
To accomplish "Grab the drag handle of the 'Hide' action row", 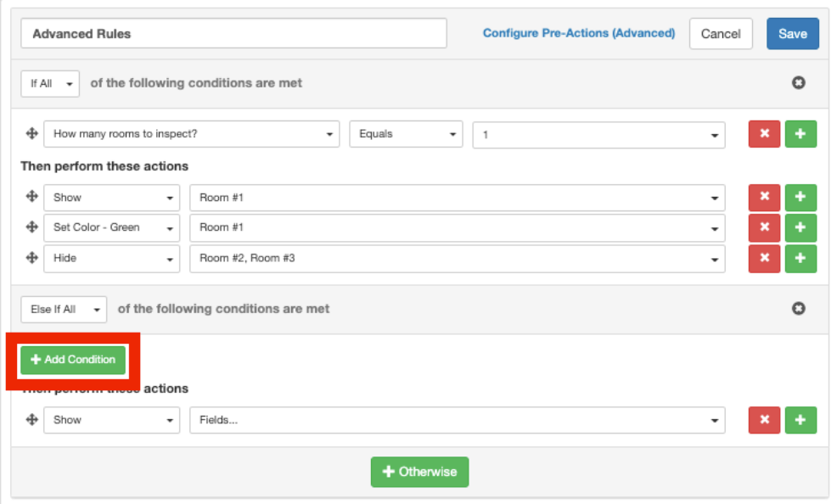I will 32,257.
